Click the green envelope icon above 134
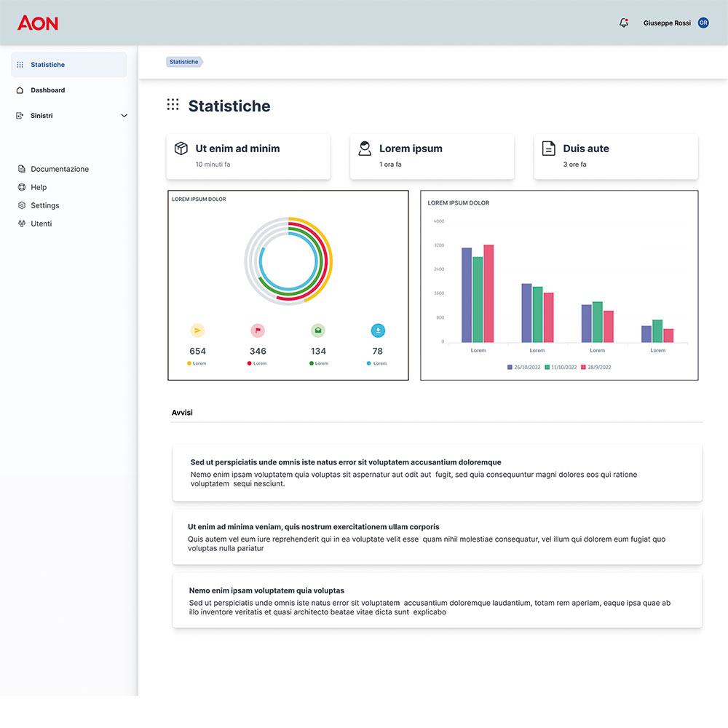 pyautogui.click(x=318, y=331)
